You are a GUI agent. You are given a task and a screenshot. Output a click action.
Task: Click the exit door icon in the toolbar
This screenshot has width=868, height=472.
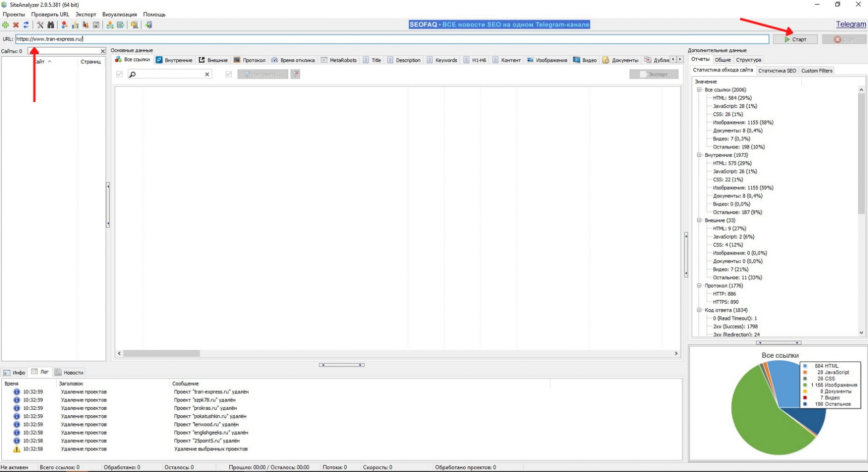click(x=149, y=25)
